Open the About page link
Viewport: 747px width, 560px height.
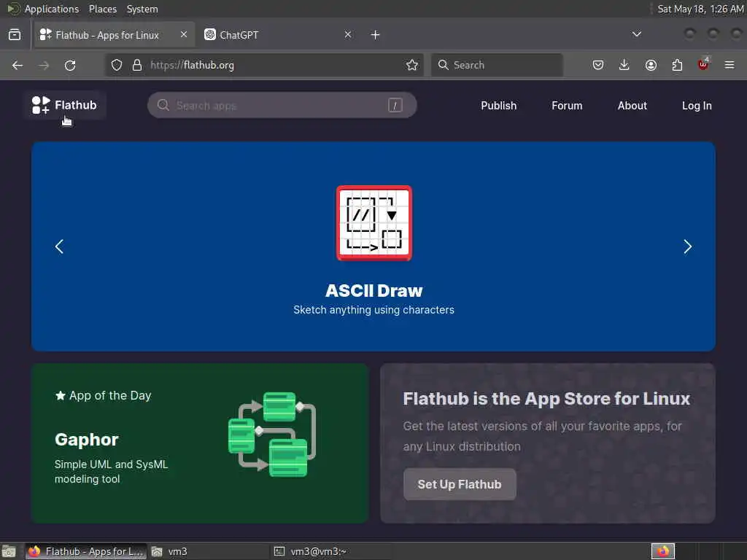click(x=632, y=106)
